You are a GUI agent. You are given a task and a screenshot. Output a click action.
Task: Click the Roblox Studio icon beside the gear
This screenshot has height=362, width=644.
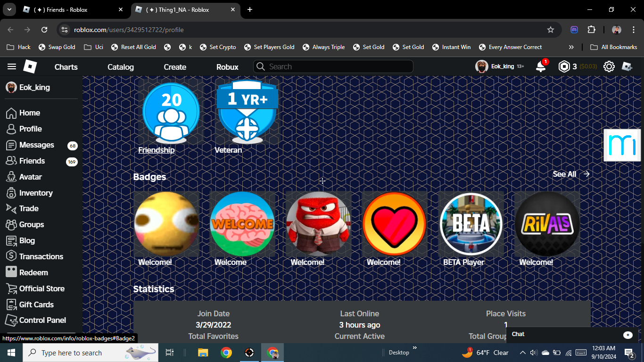pyautogui.click(x=627, y=66)
